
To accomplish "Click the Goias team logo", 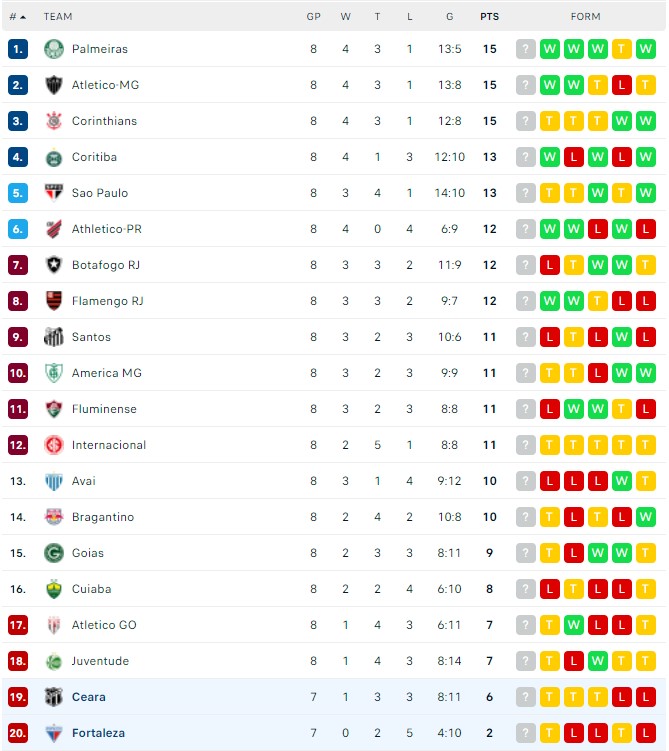I will point(54,553).
